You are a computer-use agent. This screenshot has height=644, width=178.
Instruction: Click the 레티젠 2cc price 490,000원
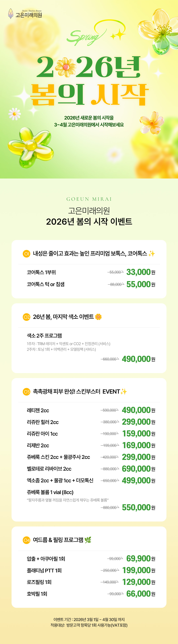[x=138, y=410]
